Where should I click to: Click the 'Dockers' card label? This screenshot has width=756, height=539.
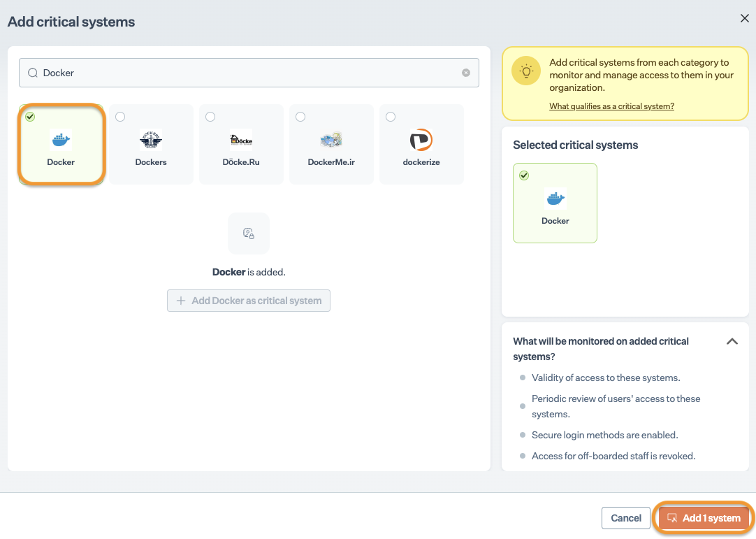tap(151, 162)
